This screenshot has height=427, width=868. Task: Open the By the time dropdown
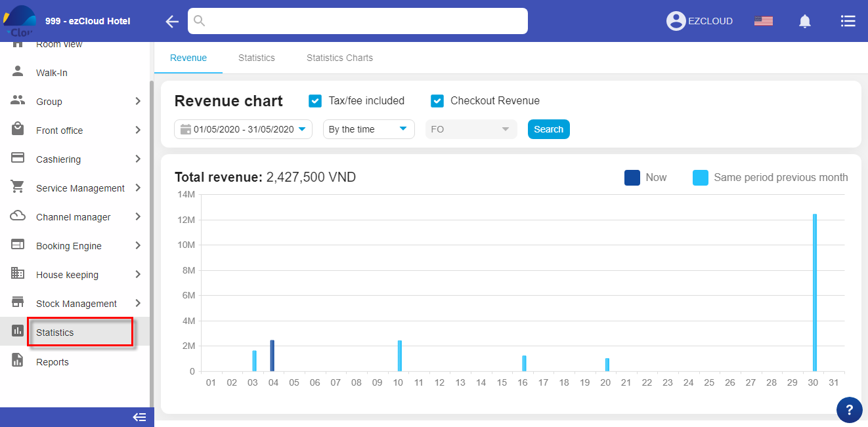[368, 129]
